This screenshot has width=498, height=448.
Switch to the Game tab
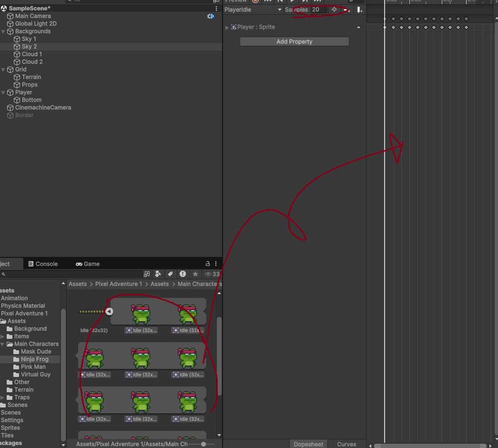tap(88, 264)
